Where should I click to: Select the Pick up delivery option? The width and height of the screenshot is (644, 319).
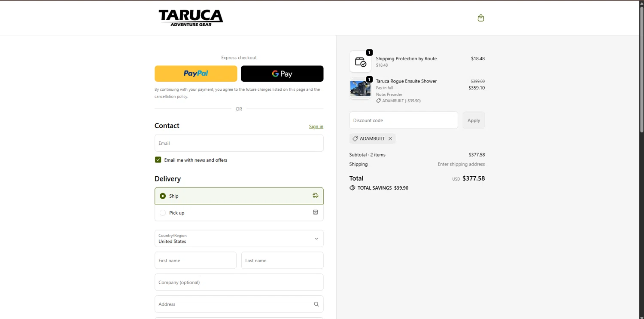(x=163, y=213)
